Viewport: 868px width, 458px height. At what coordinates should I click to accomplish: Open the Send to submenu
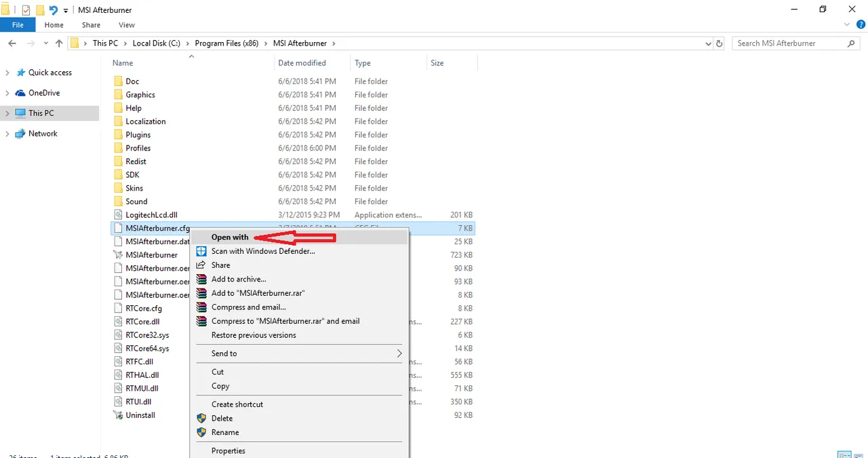point(300,354)
